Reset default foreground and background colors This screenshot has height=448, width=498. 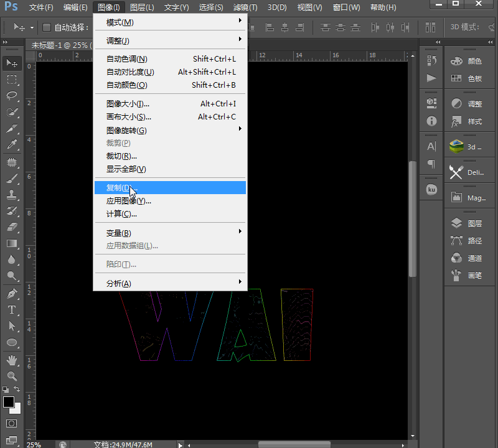(x=6, y=390)
